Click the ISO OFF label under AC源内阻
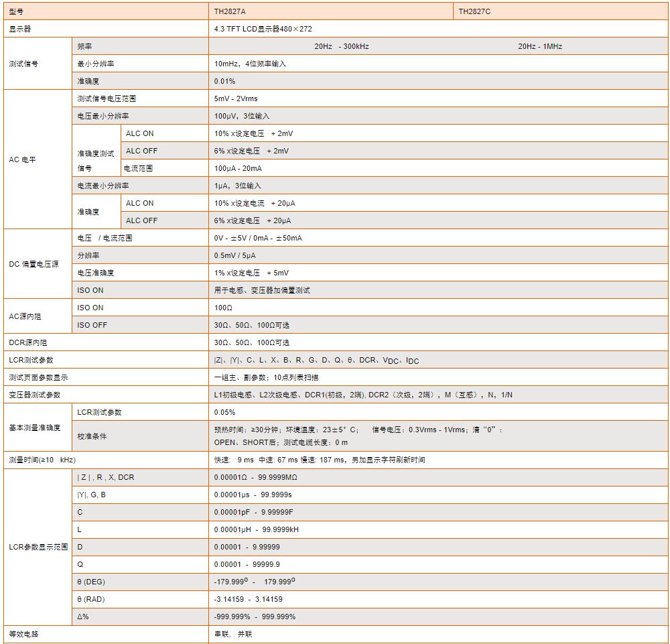Image resolution: width=670 pixels, height=644 pixels. [x=92, y=325]
